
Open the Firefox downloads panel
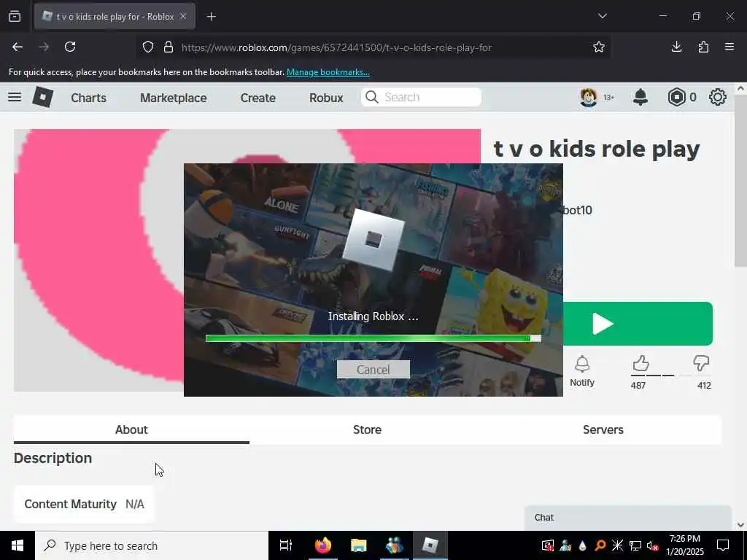tap(676, 47)
